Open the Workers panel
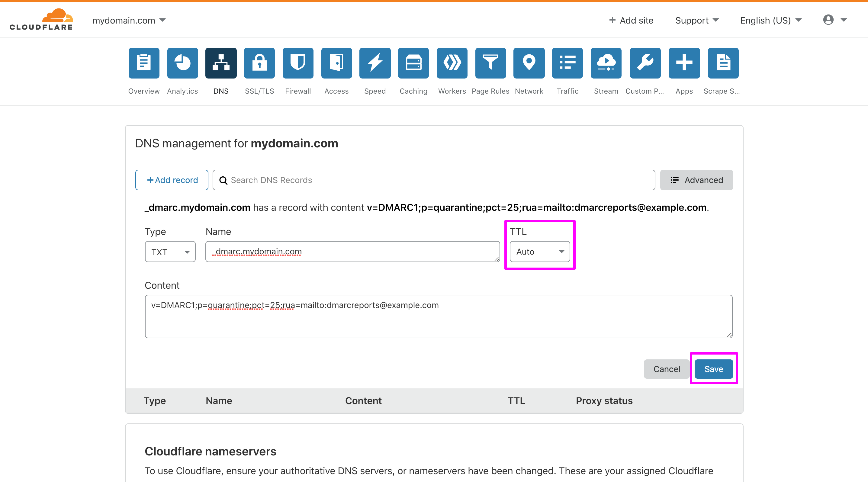Screen dimensions: 868x482 click(452, 63)
